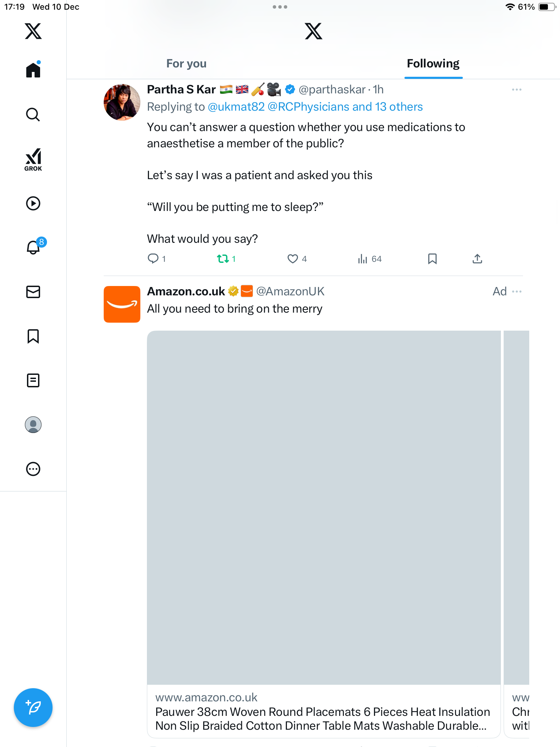
Task: Open the Grok assistant icon
Action: pos(33,159)
